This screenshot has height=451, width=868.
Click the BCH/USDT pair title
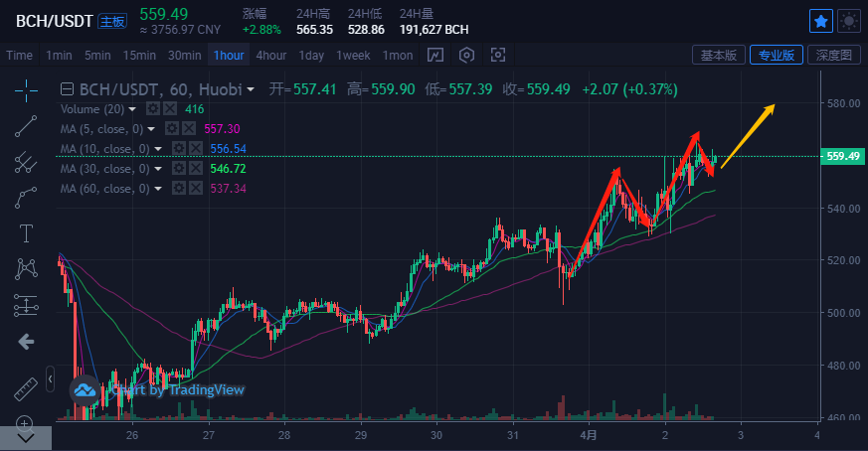tap(55, 22)
